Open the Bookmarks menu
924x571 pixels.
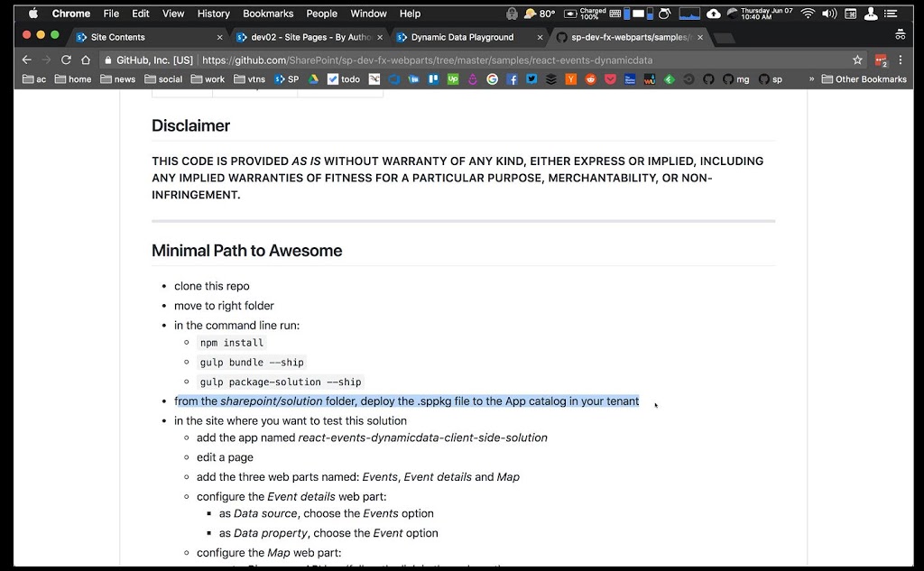tap(268, 13)
